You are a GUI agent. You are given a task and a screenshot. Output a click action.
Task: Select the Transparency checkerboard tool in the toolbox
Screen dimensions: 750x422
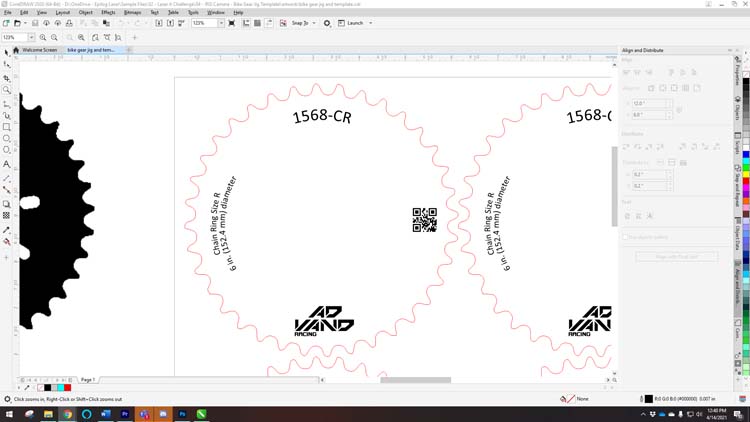tap(6, 216)
